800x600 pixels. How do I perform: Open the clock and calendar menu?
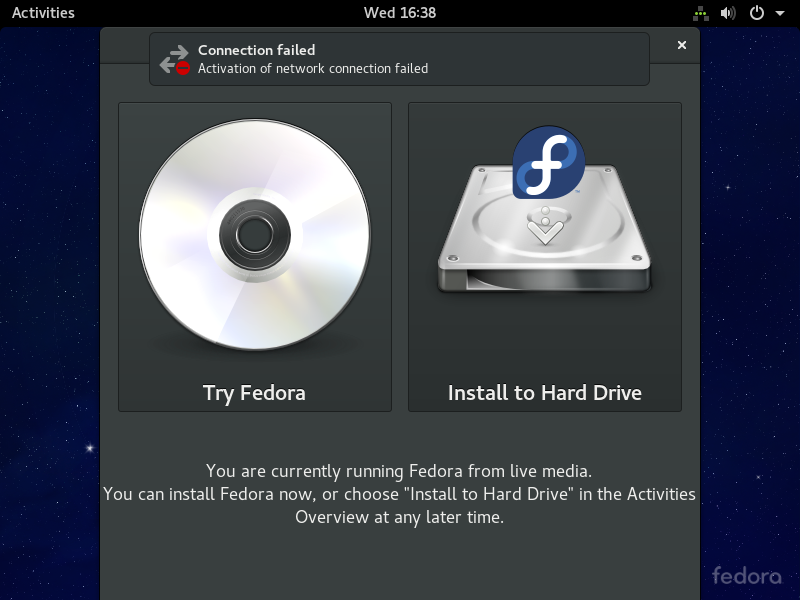(399, 13)
